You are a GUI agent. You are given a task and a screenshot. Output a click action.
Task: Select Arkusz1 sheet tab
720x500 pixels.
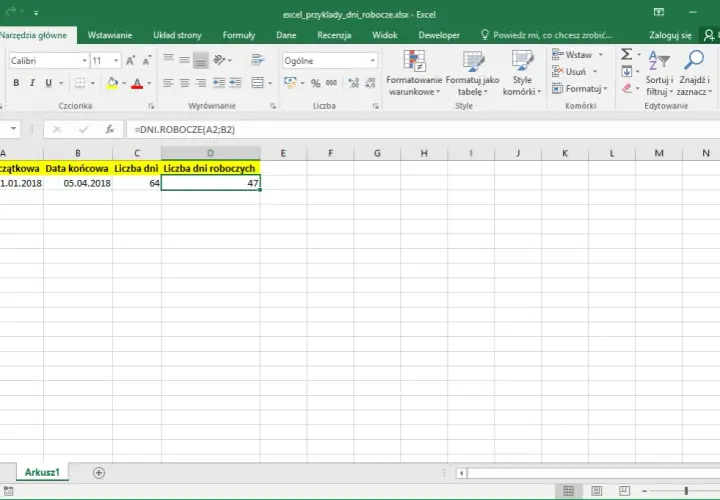pyautogui.click(x=42, y=472)
